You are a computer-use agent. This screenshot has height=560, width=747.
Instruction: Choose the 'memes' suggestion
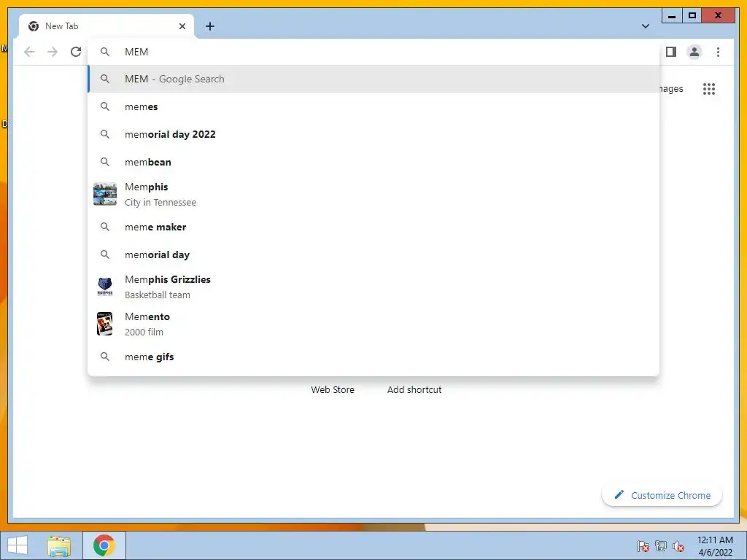[374, 106]
